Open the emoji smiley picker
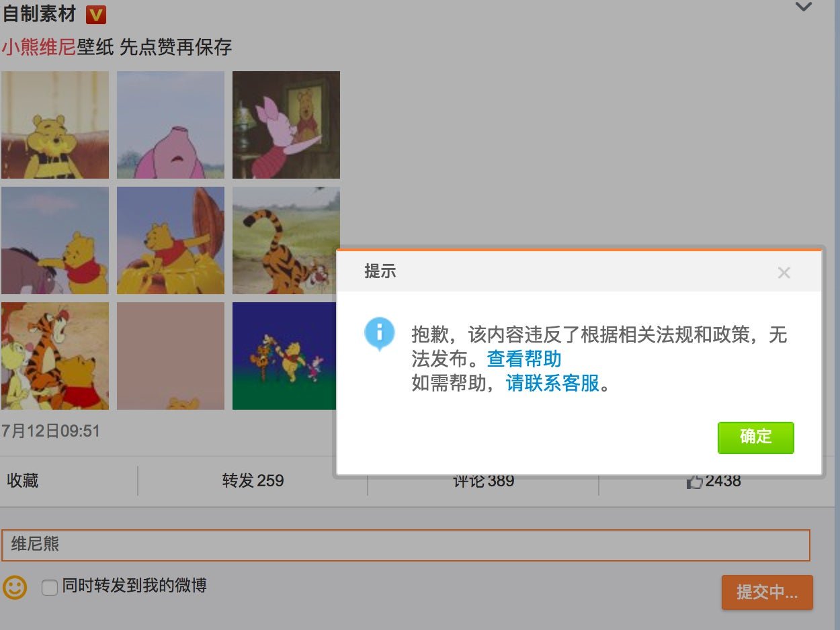The width and height of the screenshot is (840, 630). [x=15, y=587]
